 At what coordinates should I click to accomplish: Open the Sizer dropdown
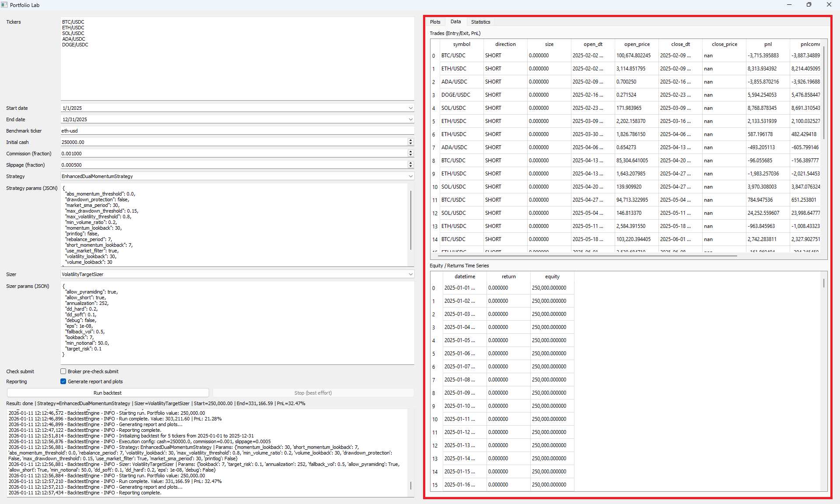[x=410, y=274]
